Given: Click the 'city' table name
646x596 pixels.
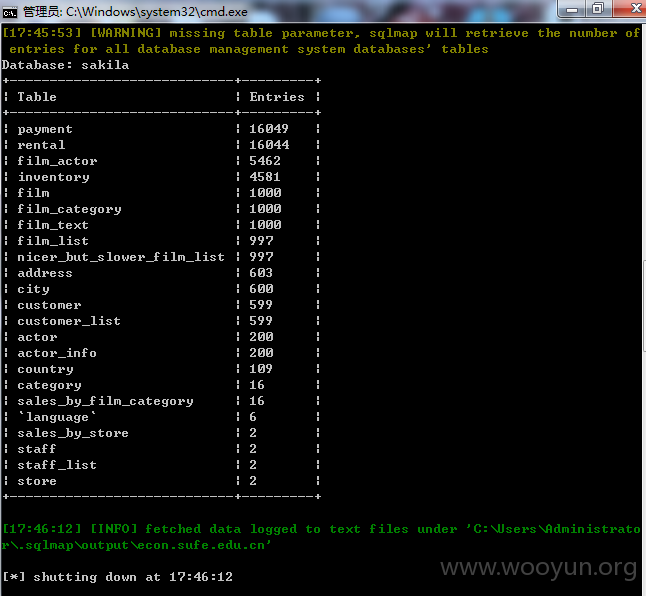Looking at the screenshot, I should [x=33, y=289].
